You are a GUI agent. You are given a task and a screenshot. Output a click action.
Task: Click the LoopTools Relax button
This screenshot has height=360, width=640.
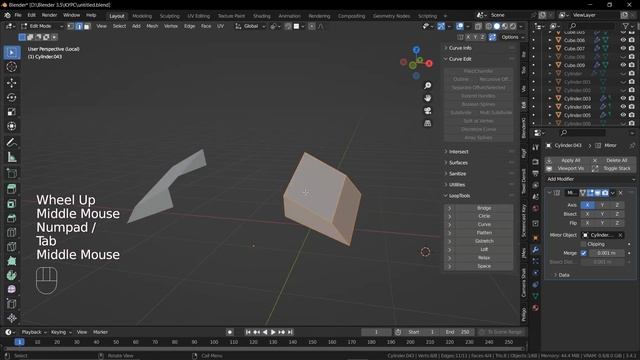(x=484, y=258)
